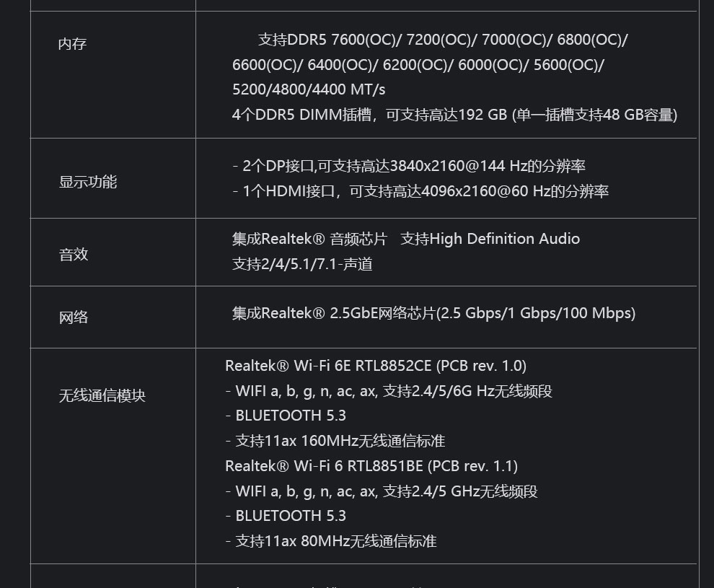The height and width of the screenshot is (588, 714).
Task: Click the 支持11ax 80MHz无线通信标准 line
Action: coord(331,541)
